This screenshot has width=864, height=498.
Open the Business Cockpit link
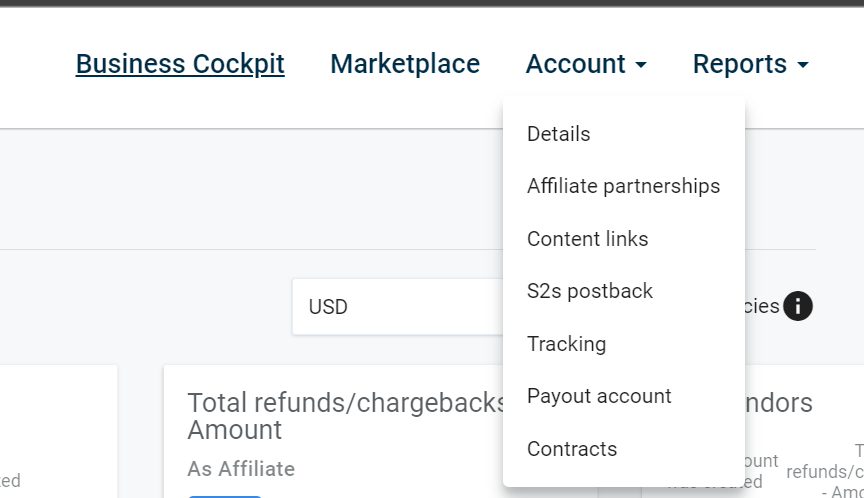180,64
